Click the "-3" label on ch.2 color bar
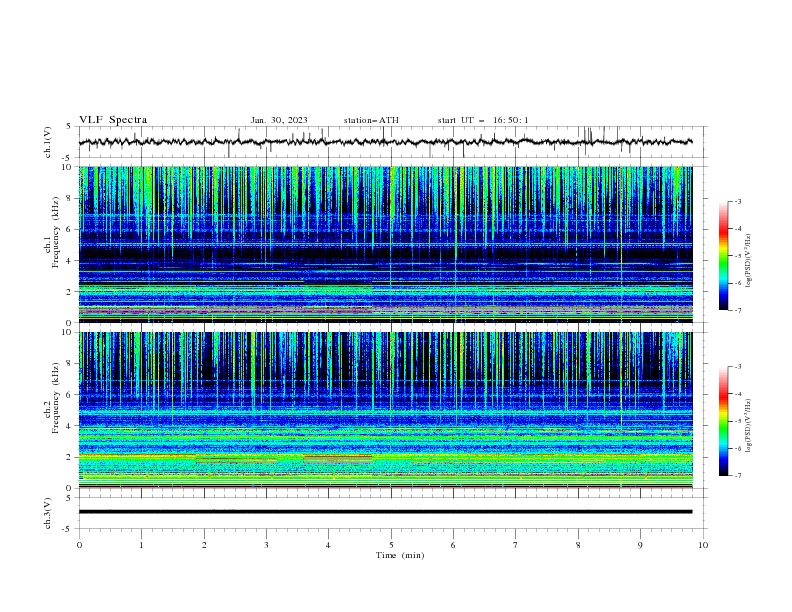The height and width of the screenshot is (612, 792). coord(738,367)
